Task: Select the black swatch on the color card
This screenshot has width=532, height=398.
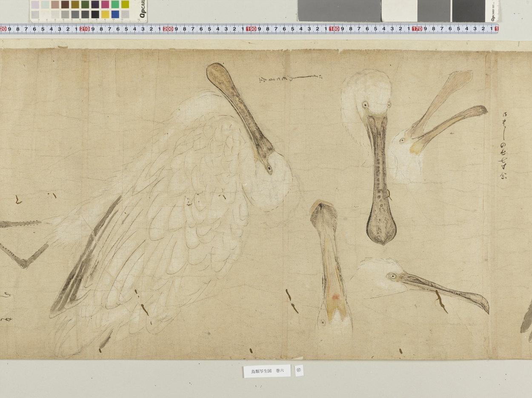Action: pyautogui.click(x=95, y=14)
